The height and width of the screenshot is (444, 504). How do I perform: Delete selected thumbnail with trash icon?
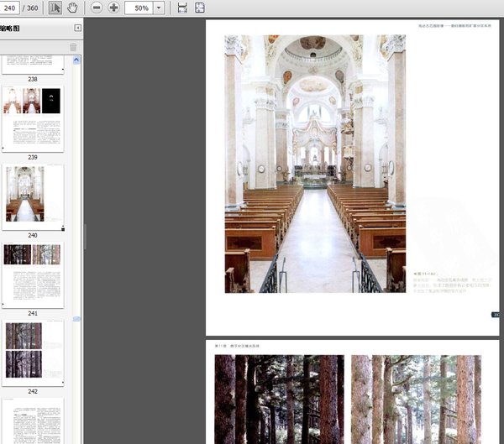(x=73, y=47)
